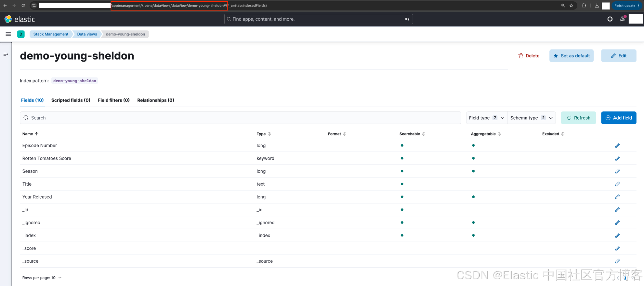Click the Edit data view button

[619, 56]
